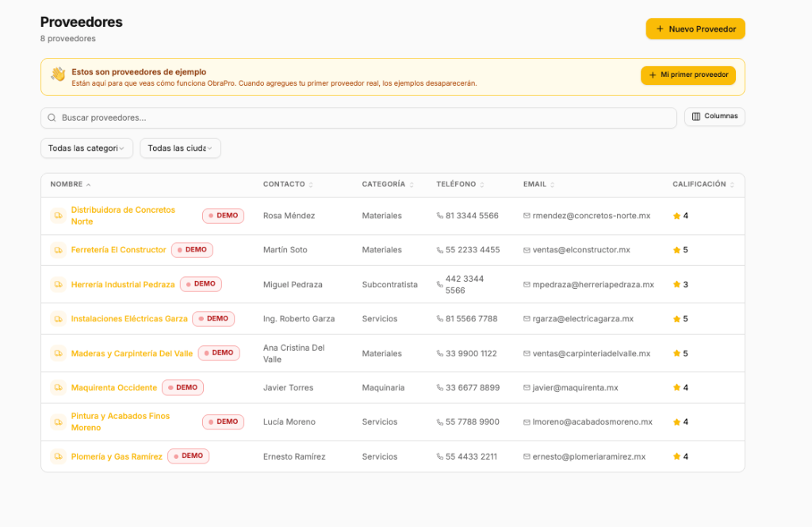
Task: Click the envelope icon next to rmendez@concretos-norte.mx
Action: click(527, 216)
